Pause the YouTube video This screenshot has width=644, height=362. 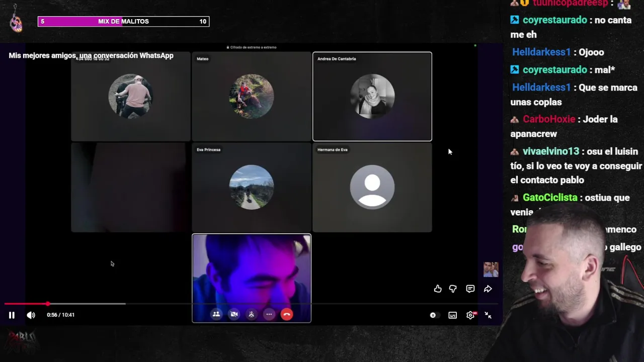[12, 315]
